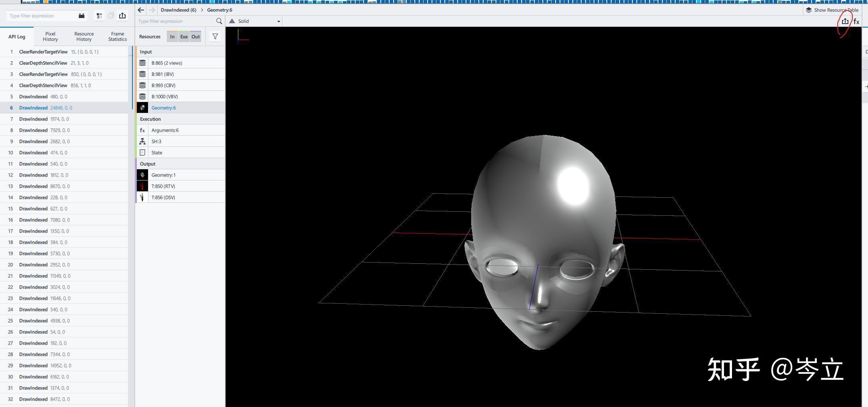Click the back arrow beside the DrawIndexed breadcrumb
868x407 pixels.
(141, 10)
